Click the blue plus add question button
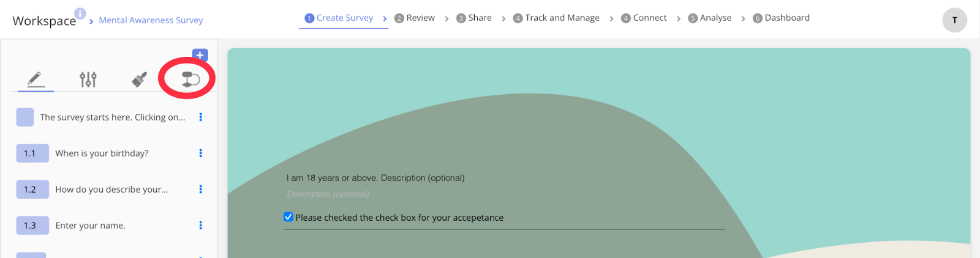Viewport: 980px width, 258px height. tap(200, 55)
